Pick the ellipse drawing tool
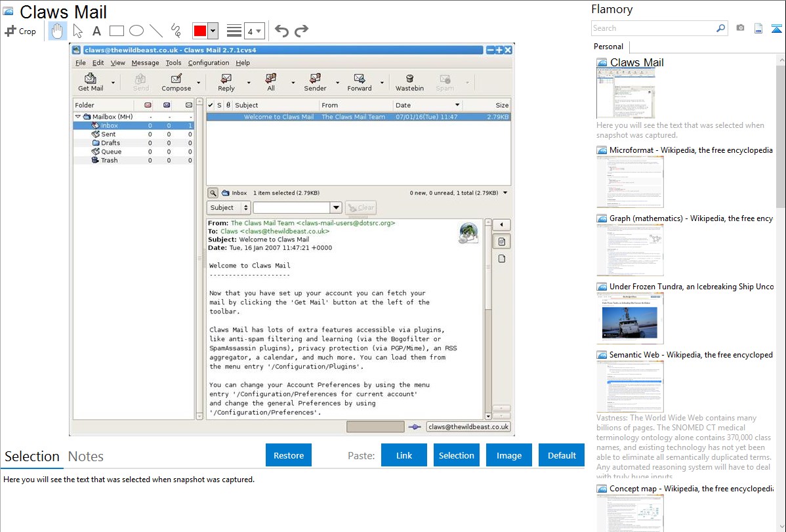Image resolution: width=786 pixels, height=532 pixels. 136,31
